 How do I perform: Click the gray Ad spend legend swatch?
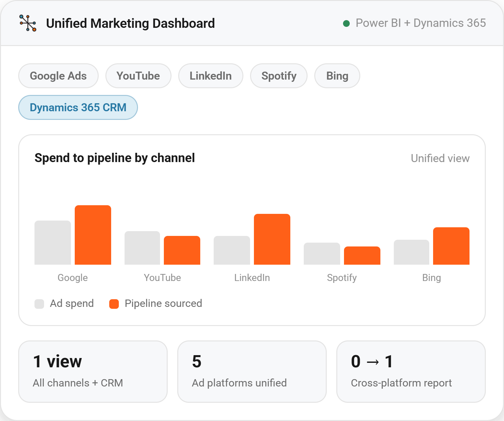(39, 304)
